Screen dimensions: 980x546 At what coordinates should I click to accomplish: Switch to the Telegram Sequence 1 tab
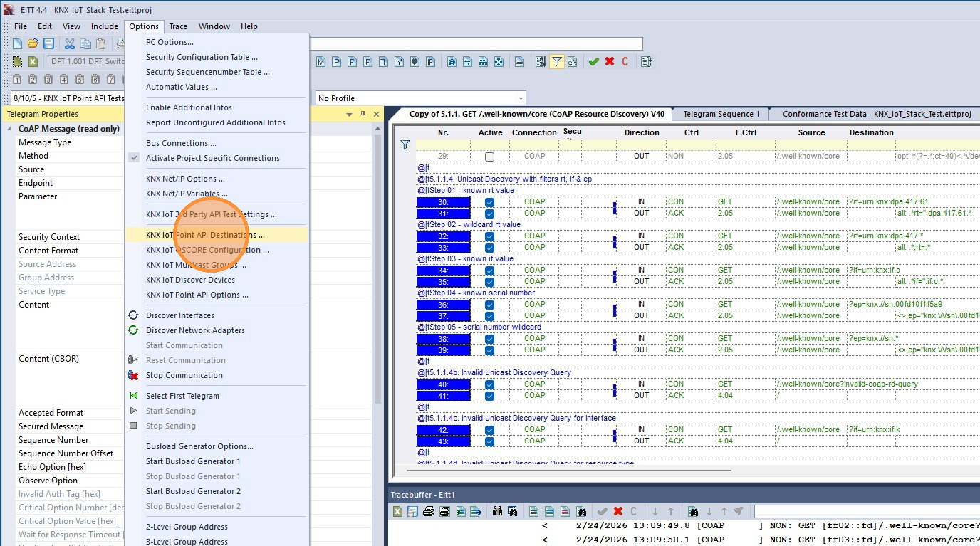(x=721, y=114)
